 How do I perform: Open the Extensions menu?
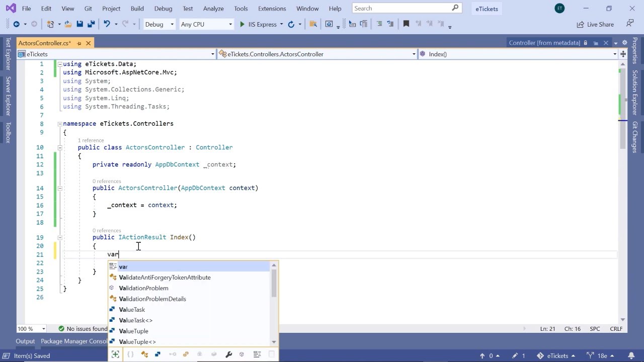[272, 9]
